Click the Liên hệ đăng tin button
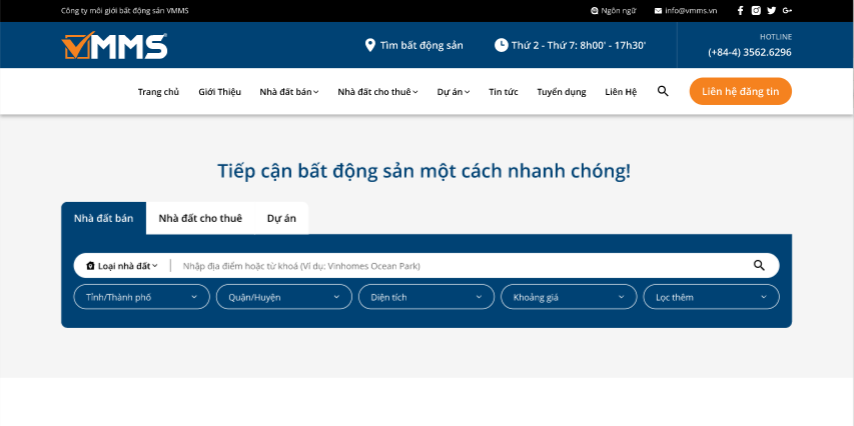 [740, 91]
